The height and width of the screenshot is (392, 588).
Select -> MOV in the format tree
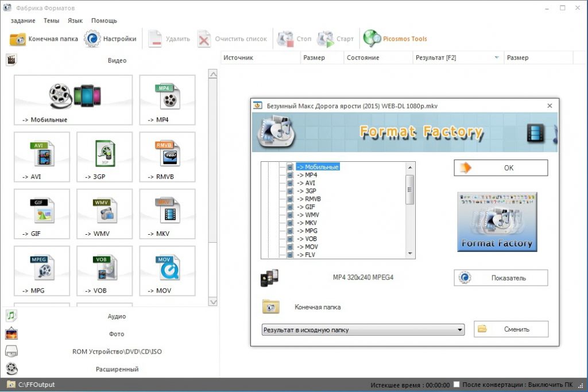pos(308,247)
